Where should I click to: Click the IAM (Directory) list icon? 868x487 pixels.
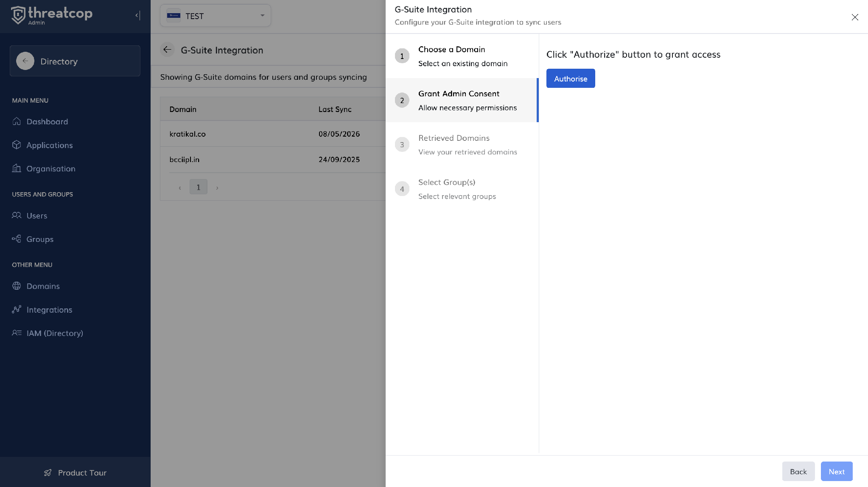pos(17,333)
